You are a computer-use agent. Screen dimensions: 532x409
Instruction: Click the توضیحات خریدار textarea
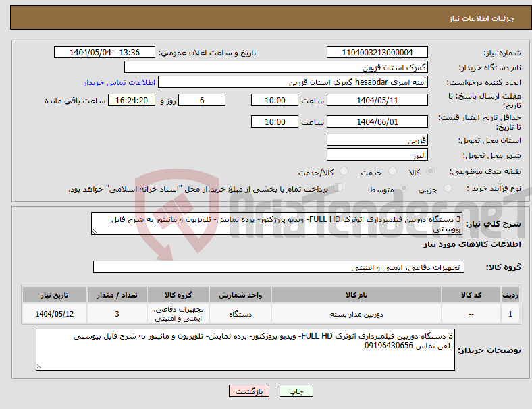[x=245, y=350]
